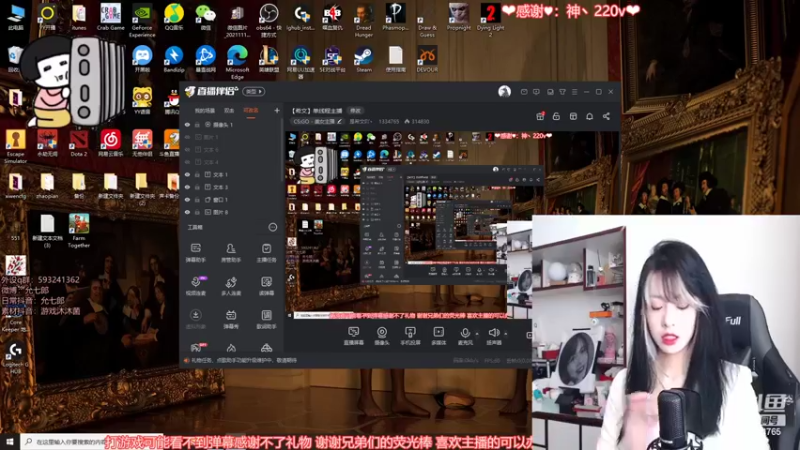Add 直播屏幕 screen capture source
Screen dimensions: 800x450
click(353, 336)
